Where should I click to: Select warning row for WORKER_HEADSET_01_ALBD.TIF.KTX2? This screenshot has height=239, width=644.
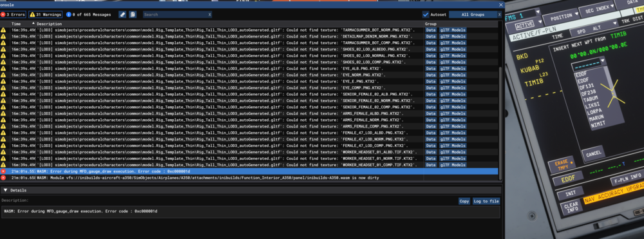[249, 152]
